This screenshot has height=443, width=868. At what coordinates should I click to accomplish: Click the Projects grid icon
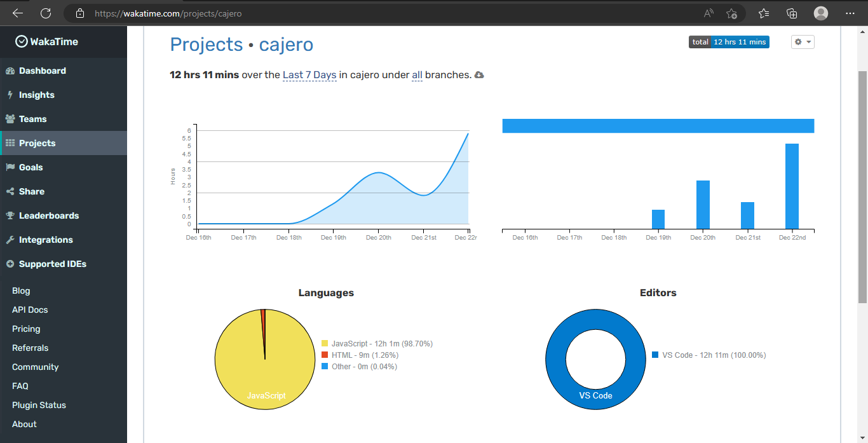point(10,143)
